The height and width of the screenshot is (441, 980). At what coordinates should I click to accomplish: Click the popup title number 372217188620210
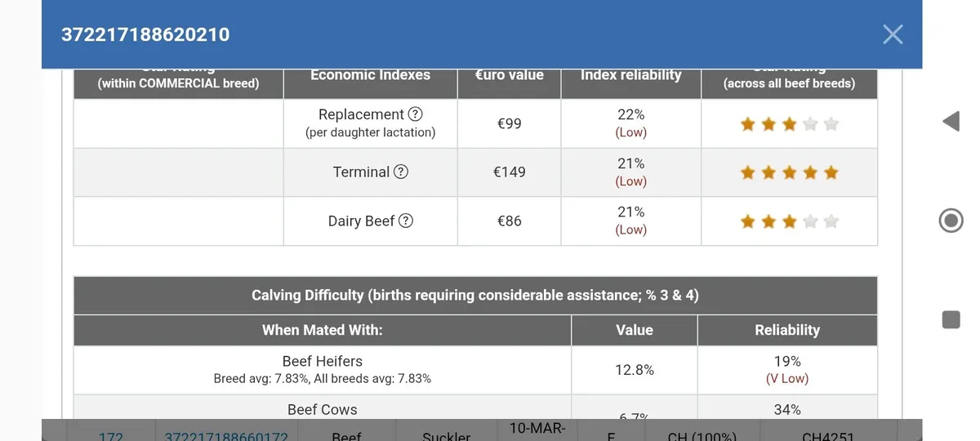coord(145,35)
